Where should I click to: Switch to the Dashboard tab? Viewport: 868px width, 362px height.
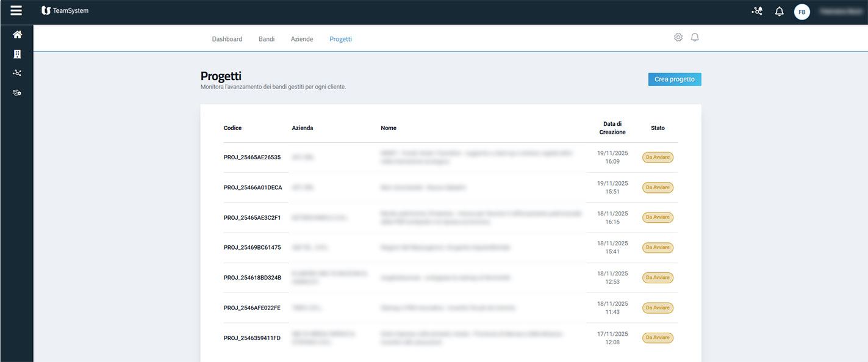[x=227, y=39]
